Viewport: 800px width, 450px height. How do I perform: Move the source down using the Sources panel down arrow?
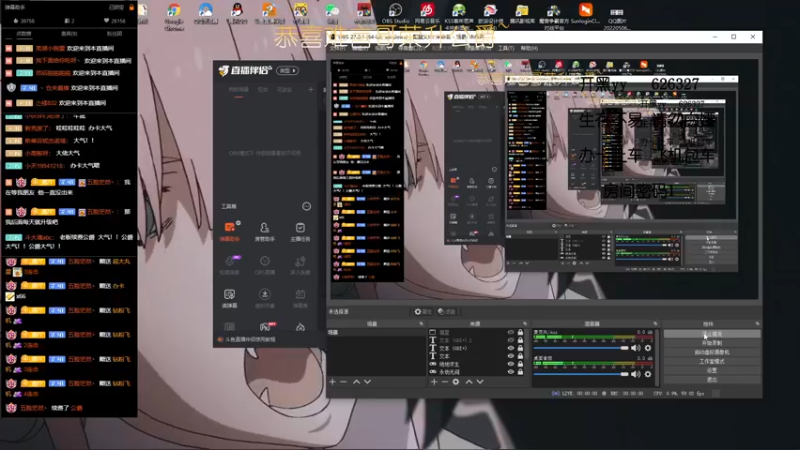tap(480, 382)
